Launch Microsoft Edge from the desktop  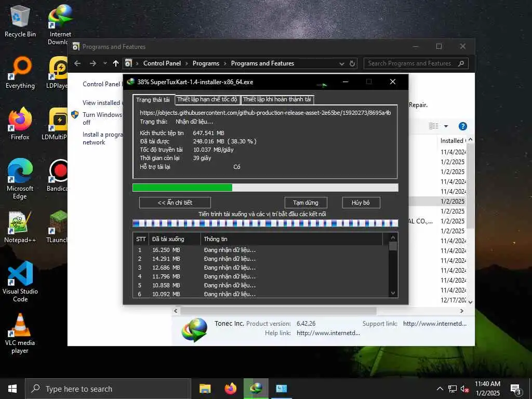point(20,179)
